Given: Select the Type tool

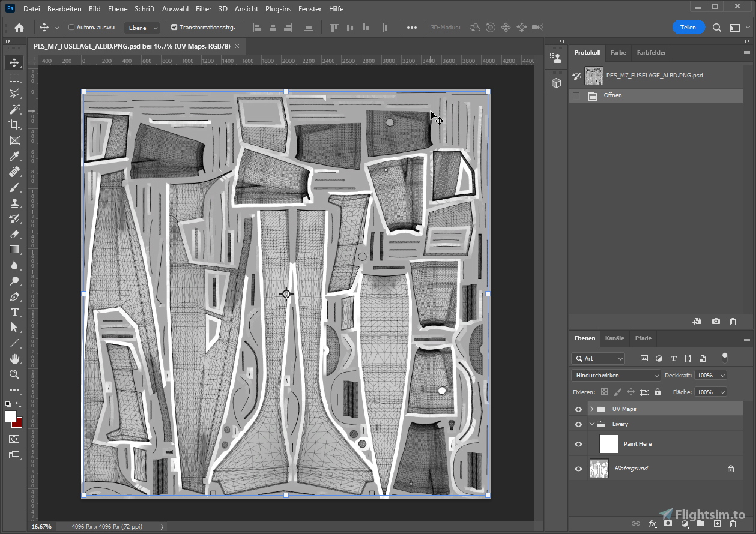Looking at the screenshot, I should [14, 312].
